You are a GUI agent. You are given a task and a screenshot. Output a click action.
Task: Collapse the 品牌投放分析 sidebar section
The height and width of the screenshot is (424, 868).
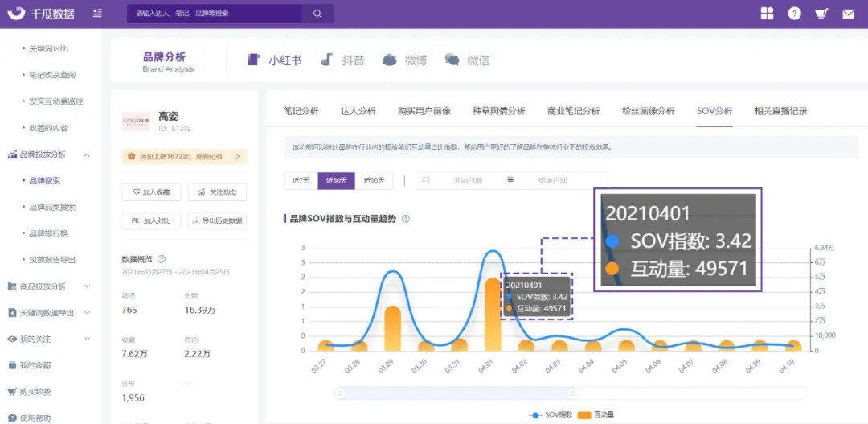[x=87, y=154]
